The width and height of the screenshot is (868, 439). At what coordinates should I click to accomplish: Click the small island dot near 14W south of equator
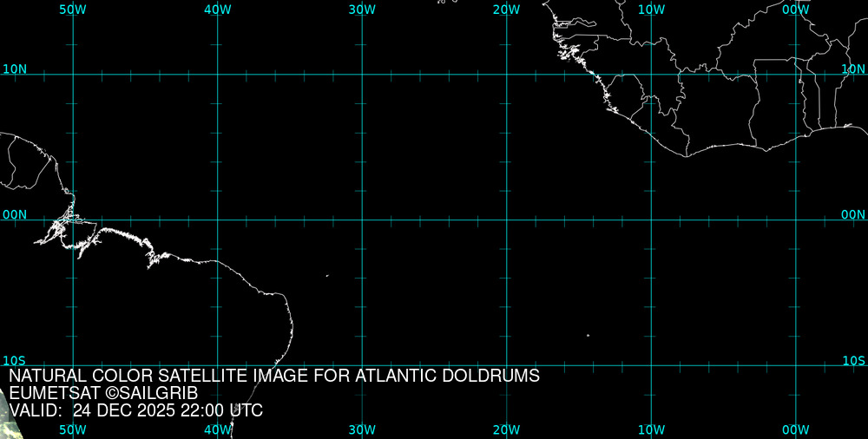point(588,335)
